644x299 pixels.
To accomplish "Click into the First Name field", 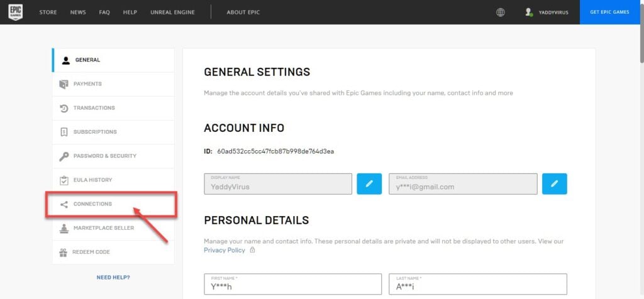I will tap(293, 284).
